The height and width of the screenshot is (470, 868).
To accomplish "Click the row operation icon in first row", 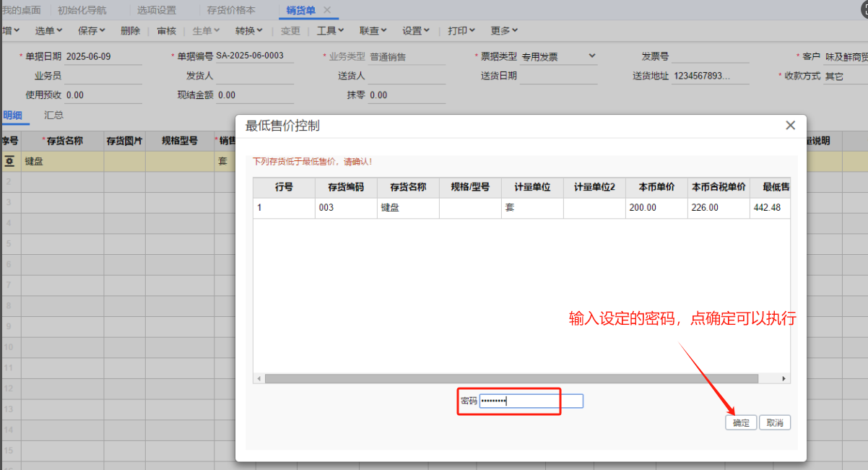I will click(x=9, y=162).
